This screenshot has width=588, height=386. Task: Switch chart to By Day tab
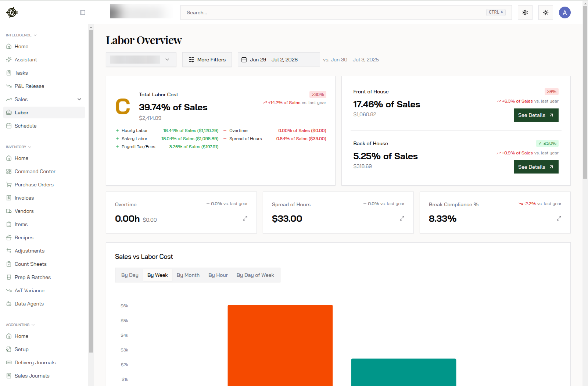point(130,275)
